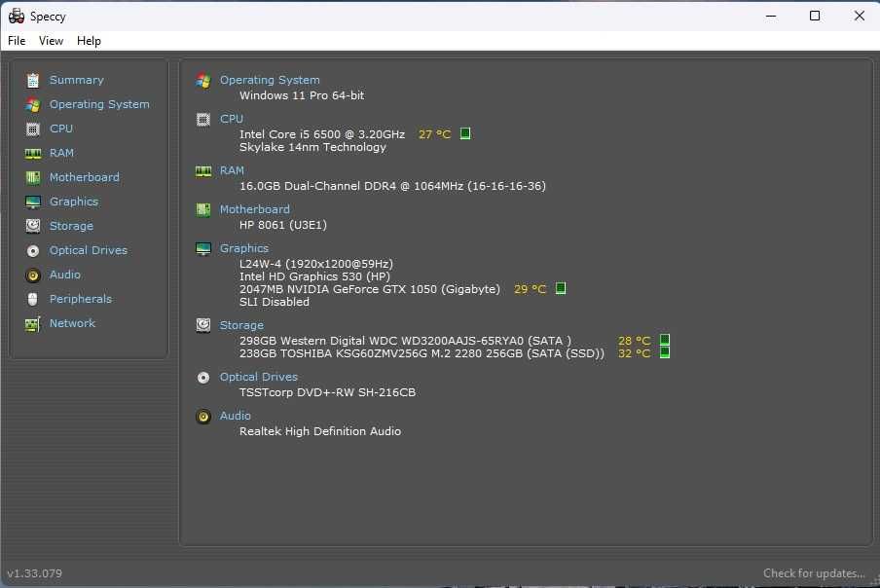Screen dimensions: 880x588
Task: Click the Graphics heading link in summary
Action: pos(243,248)
